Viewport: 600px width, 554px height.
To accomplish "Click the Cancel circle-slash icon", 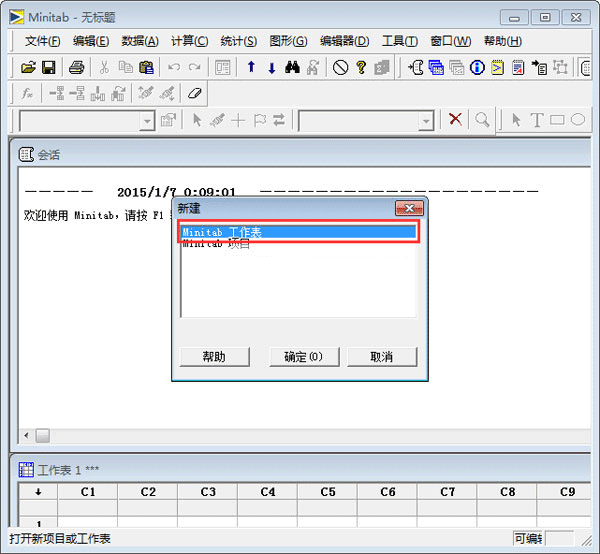I will [340, 68].
